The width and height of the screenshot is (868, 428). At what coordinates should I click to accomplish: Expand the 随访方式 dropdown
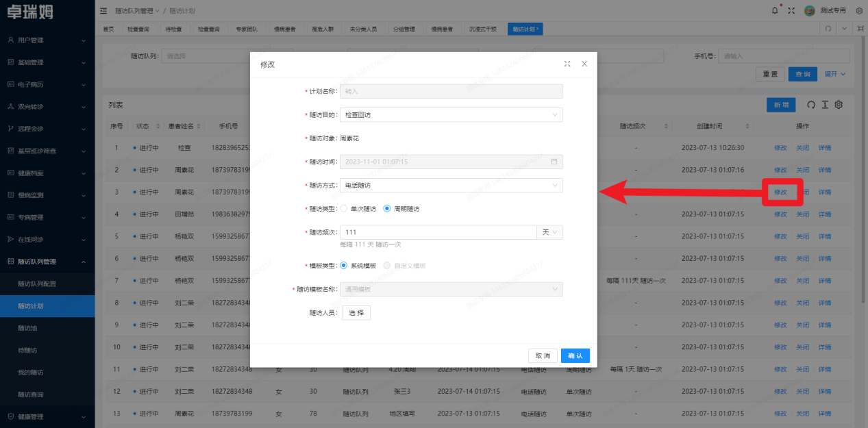(451, 185)
